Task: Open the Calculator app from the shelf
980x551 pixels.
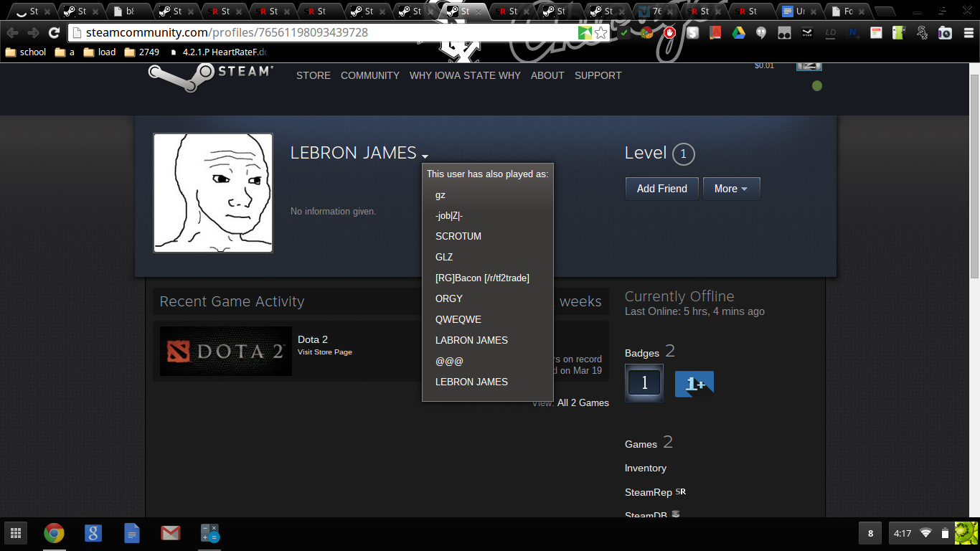Action: (209, 533)
